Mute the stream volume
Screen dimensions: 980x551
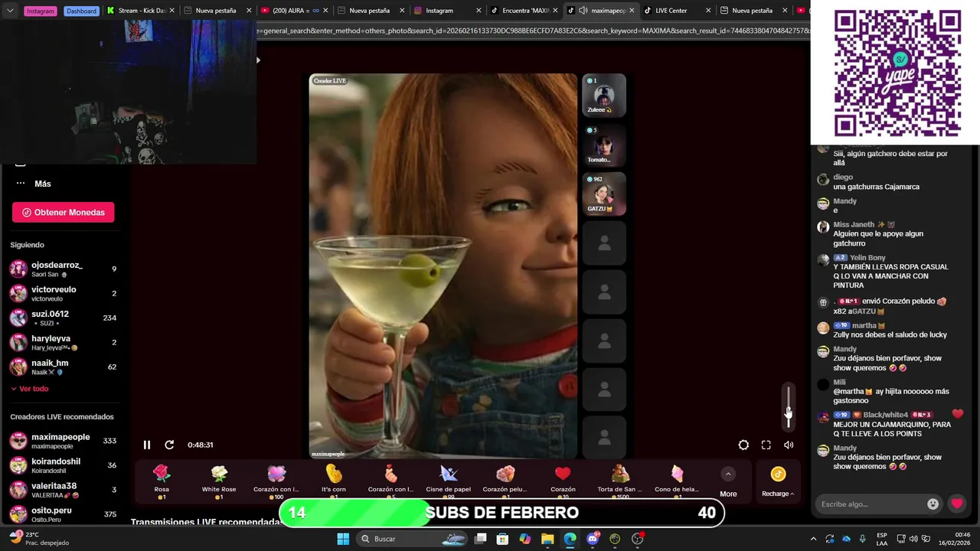789,445
